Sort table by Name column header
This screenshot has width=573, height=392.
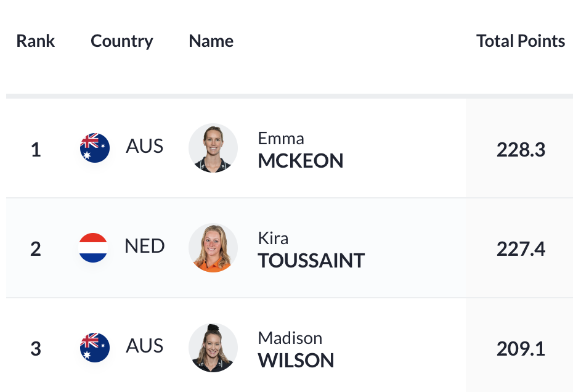(x=211, y=41)
